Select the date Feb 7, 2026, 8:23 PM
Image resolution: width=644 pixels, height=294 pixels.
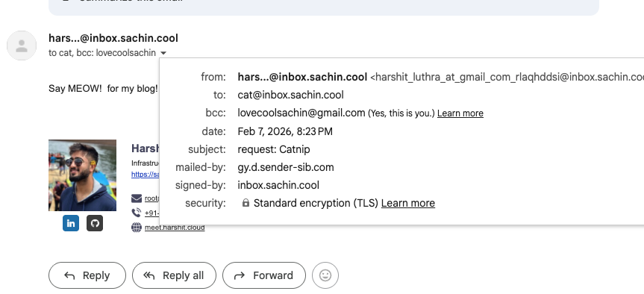pyautogui.click(x=285, y=131)
